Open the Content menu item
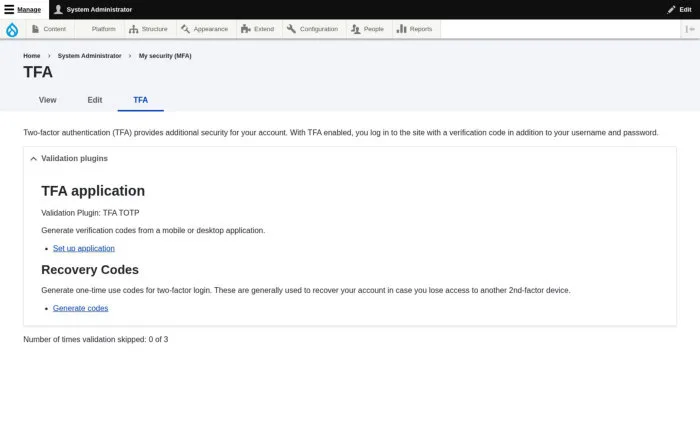The height and width of the screenshot is (438, 700). tap(54, 29)
